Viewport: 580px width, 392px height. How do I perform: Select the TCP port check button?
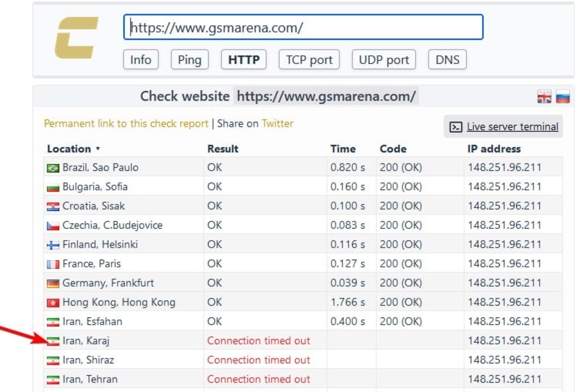(x=309, y=59)
